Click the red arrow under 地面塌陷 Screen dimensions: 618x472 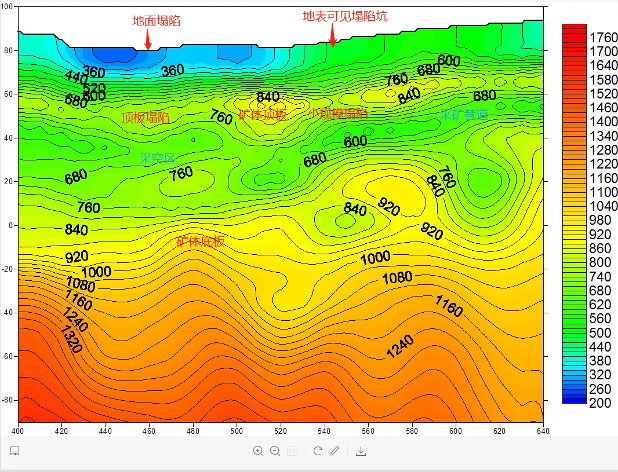148,39
